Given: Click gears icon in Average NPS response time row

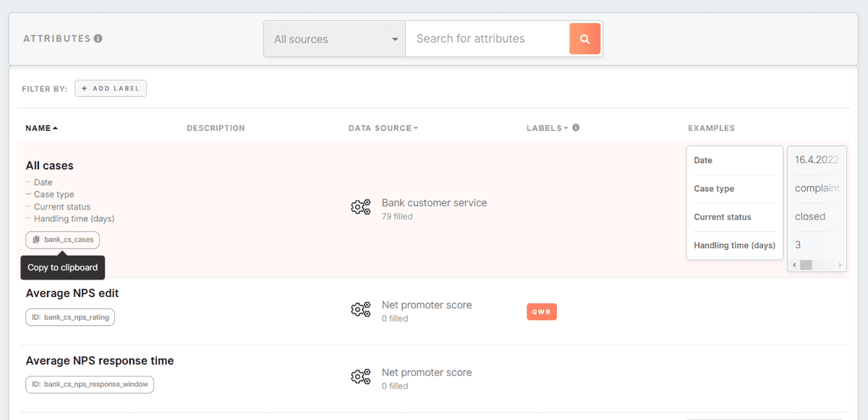Looking at the screenshot, I should click(360, 378).
